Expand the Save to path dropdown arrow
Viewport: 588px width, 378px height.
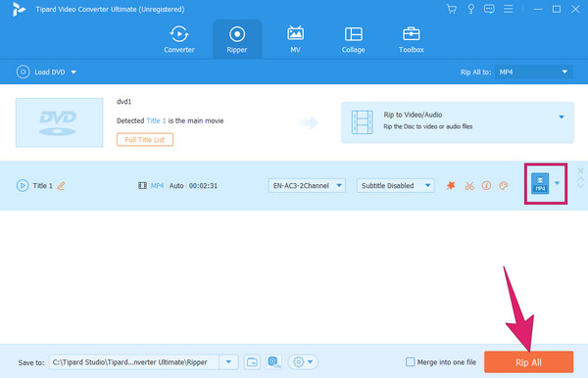coord(228,362)
